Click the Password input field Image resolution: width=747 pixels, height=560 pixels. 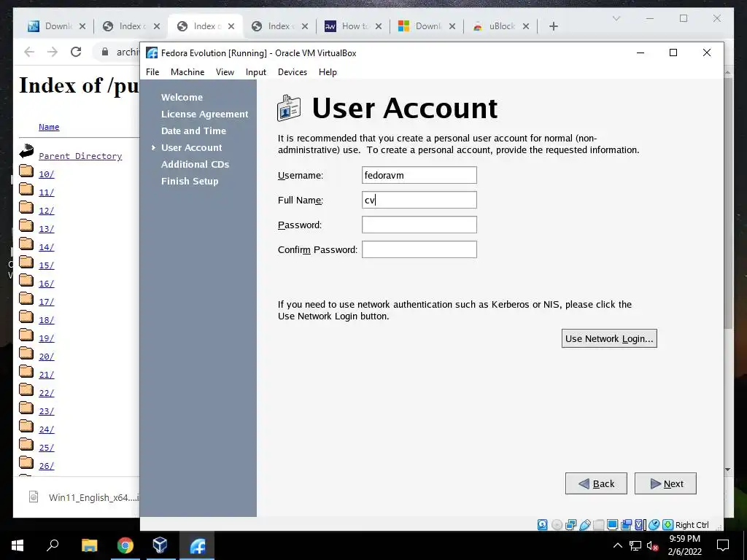click(419, 225)
